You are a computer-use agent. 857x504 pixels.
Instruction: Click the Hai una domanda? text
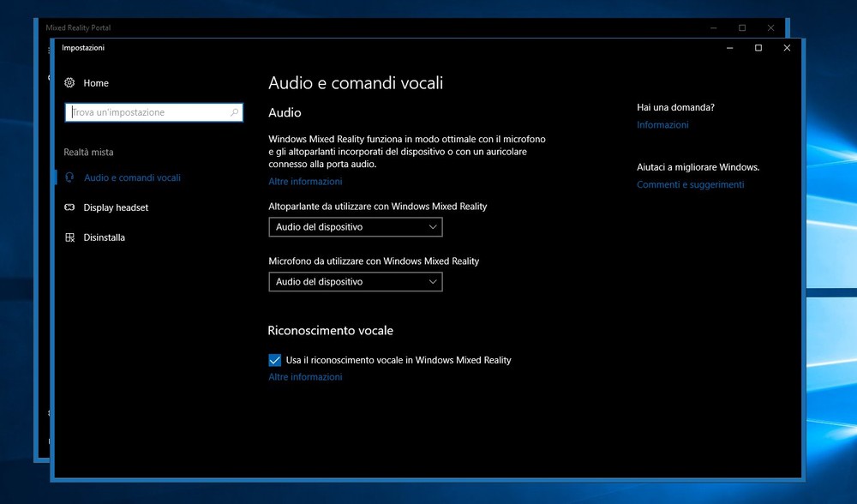[x=675, y=107]
